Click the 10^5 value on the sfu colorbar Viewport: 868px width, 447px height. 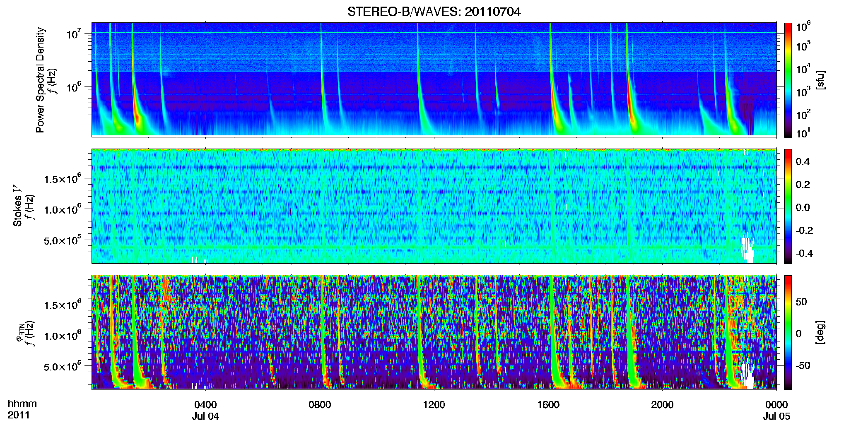(803, 46)
